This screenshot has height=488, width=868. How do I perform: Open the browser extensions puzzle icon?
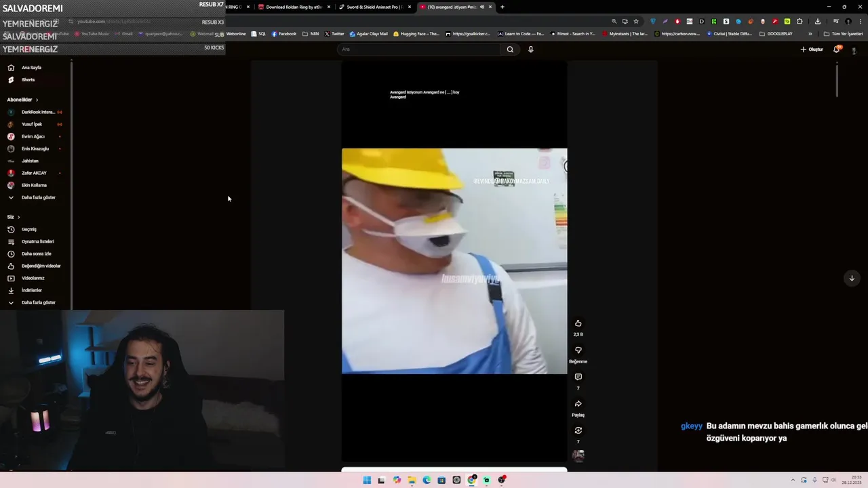(800, 21)
